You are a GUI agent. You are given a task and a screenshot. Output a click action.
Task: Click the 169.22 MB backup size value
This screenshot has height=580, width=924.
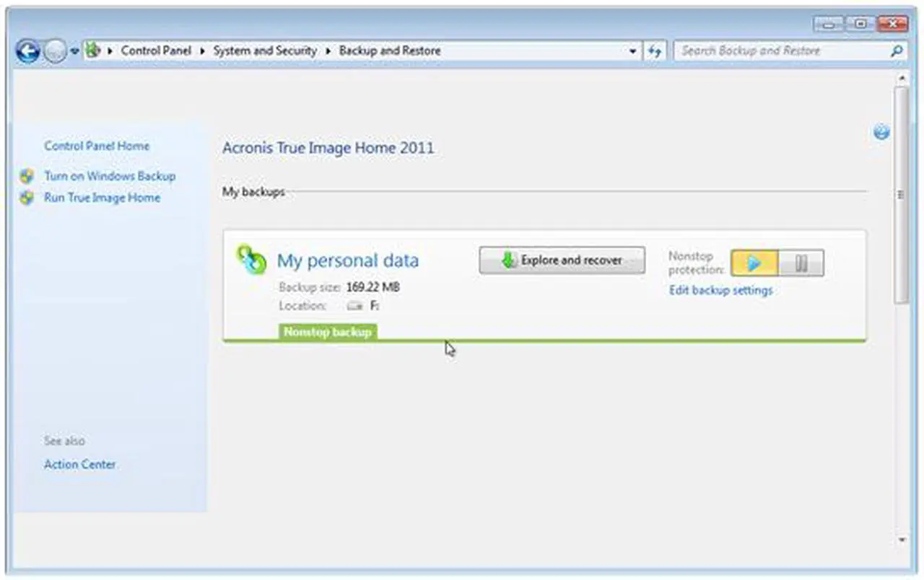(372, 287)
